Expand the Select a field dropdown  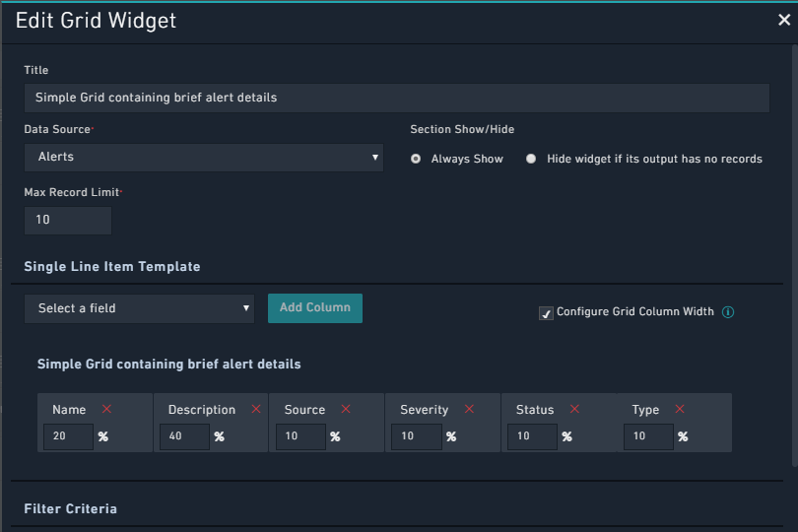139,308
